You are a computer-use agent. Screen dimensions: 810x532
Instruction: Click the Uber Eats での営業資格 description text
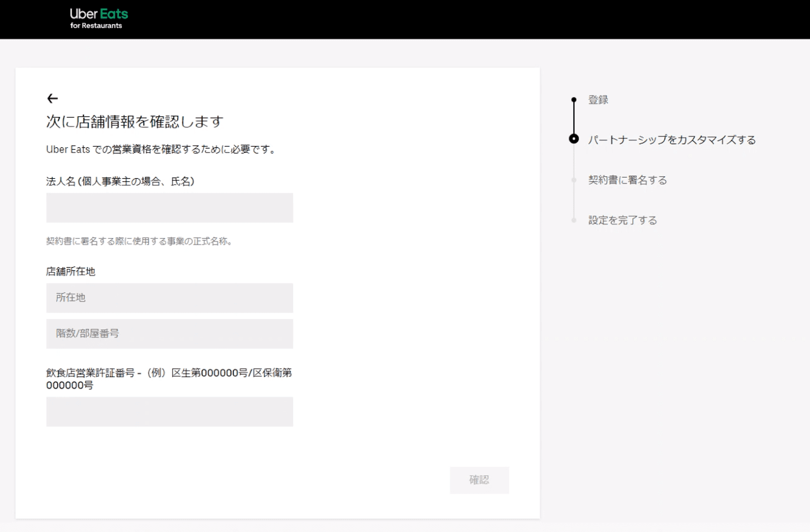pos(161,149)
